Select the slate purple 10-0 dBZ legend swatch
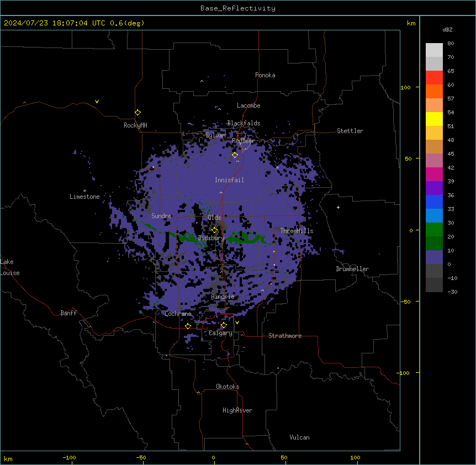Viewport: 476px width, 465px height. pyautogui.click(x=434, y=257)
